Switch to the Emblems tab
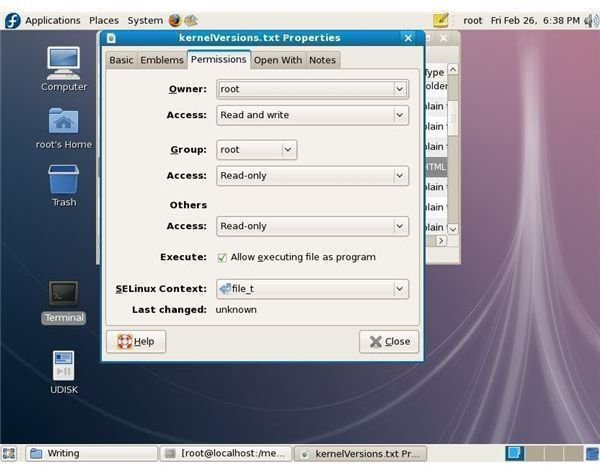 162,60
